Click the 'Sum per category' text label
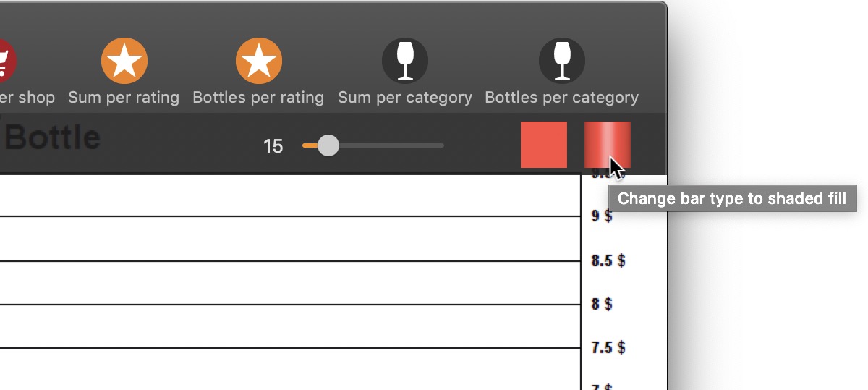 [405, 97]
